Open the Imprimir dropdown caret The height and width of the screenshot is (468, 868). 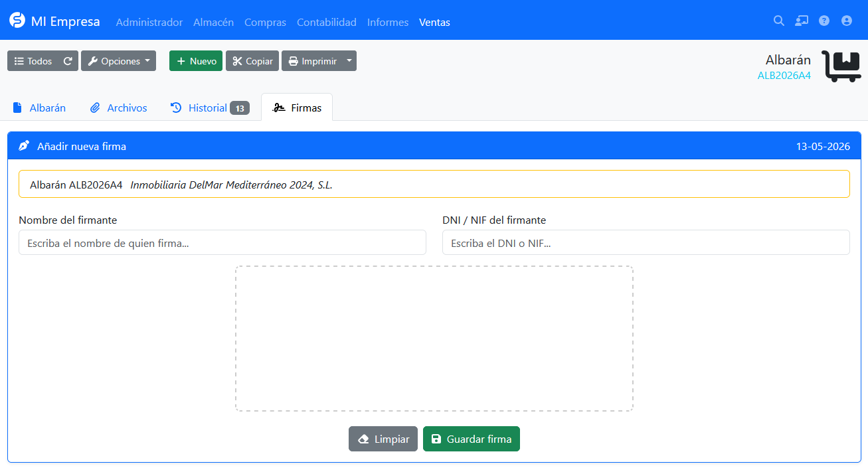(349, 61)
